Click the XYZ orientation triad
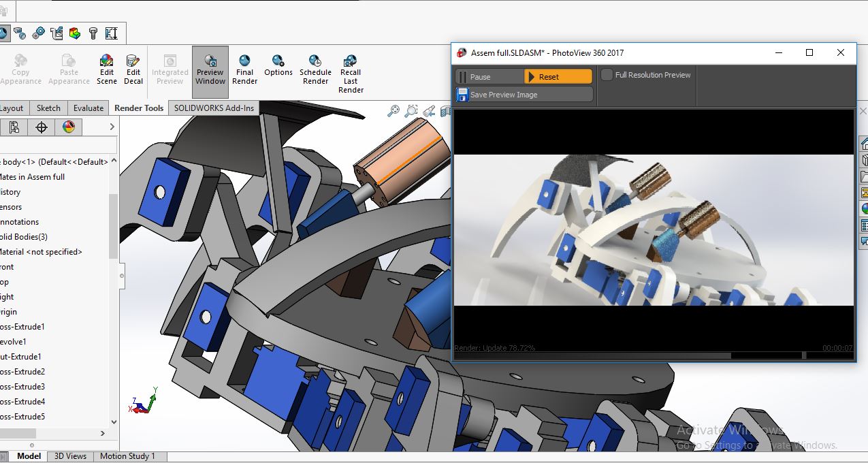Viewport: 868px width, 463px height. point(143,401)
